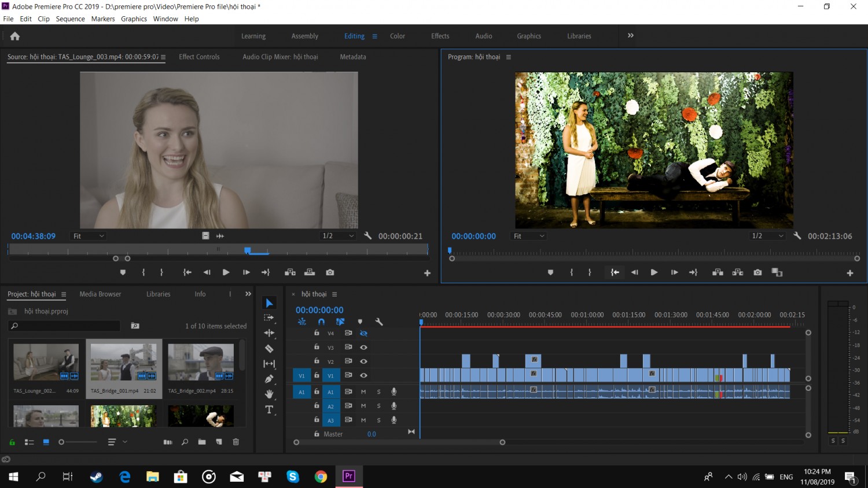Open timeline display settings wrench

click(379, 322)
